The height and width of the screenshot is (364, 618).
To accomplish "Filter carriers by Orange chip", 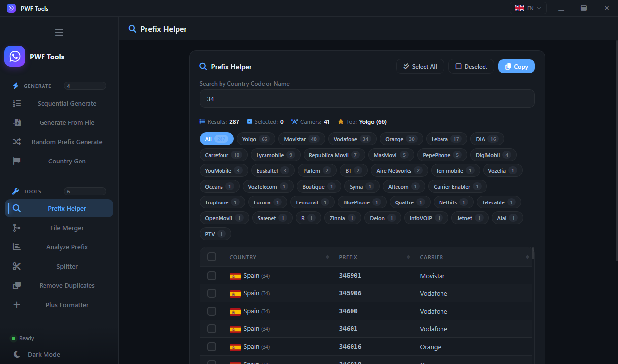I will pyautogui.click(x=401, y=139).
